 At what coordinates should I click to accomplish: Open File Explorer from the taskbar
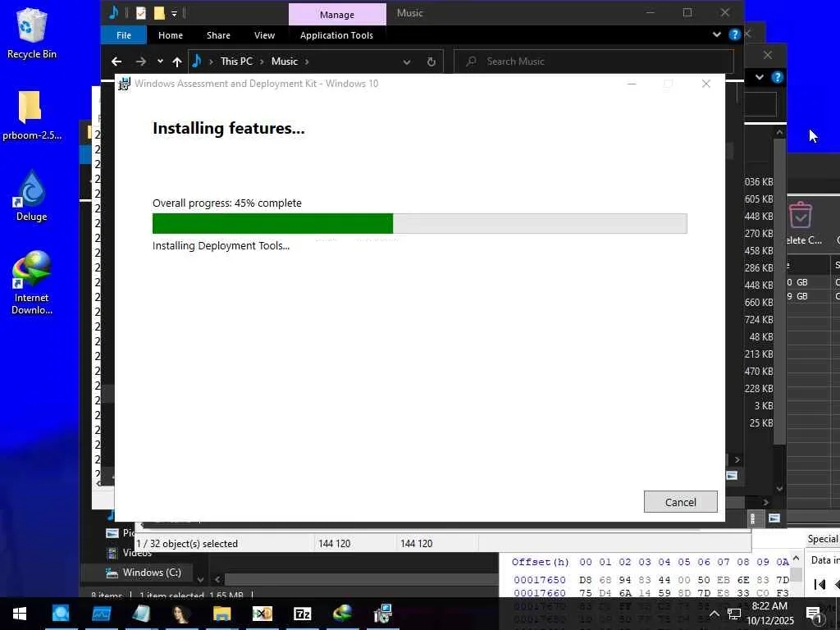tap(221, 614)
